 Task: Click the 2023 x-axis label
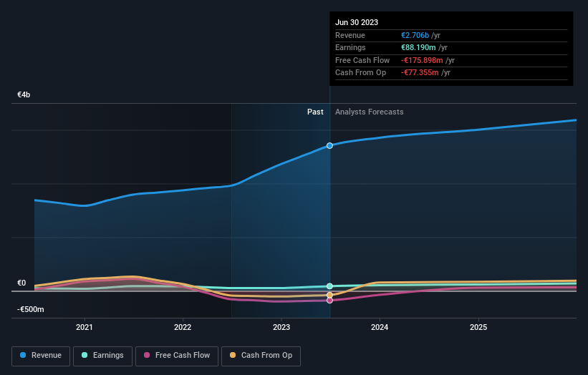pyautogui.click(x=281, y=327)
